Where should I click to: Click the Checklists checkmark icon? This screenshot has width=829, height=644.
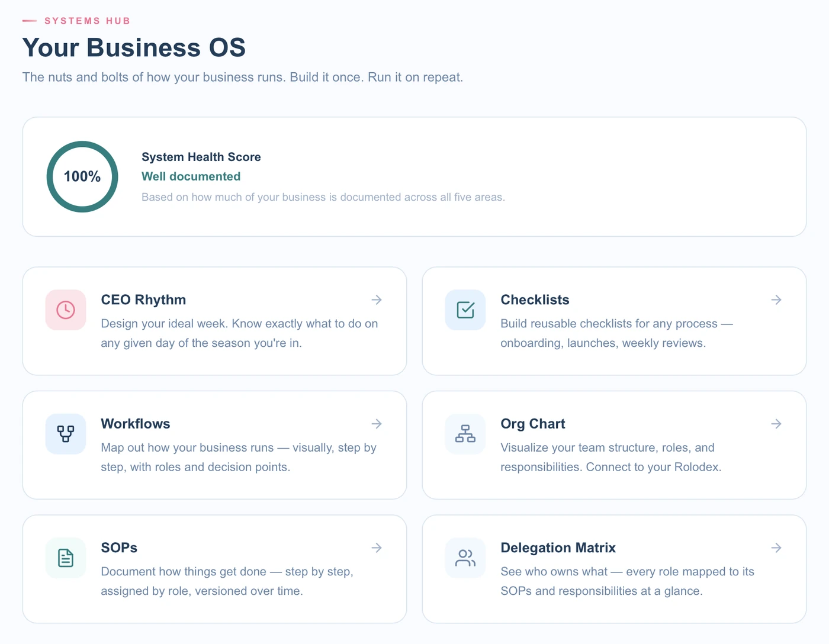465,310
